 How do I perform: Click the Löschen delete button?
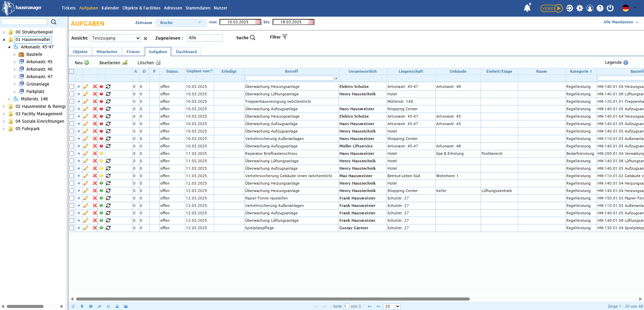point(149,63)
